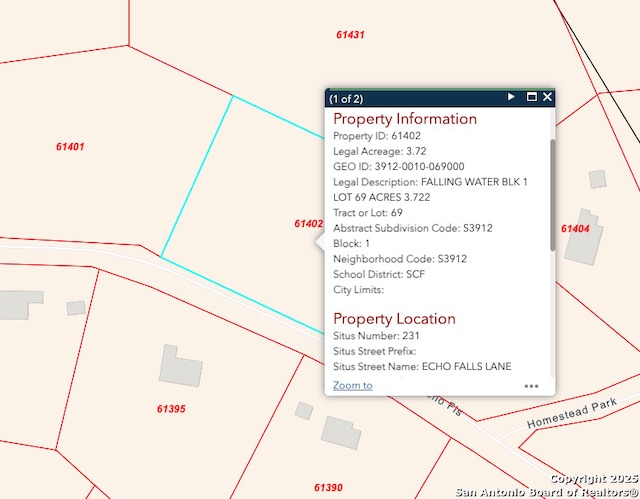This screenshot has height=499, width=640.
Task: Select parcel labeled 61395
Action: click(171, 409)
